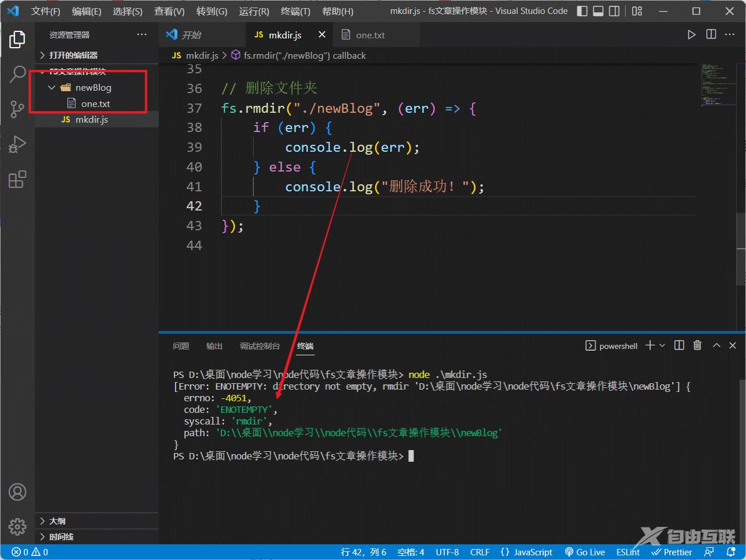Close the mkdir.js editor tab
This screenshot has height=560, width=746.
pyautogui.click(x=322, y=35)
